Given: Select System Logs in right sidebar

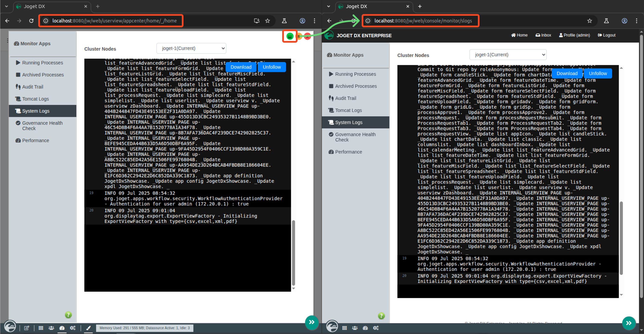Looking at the screenshot, I should click(355, 123).
